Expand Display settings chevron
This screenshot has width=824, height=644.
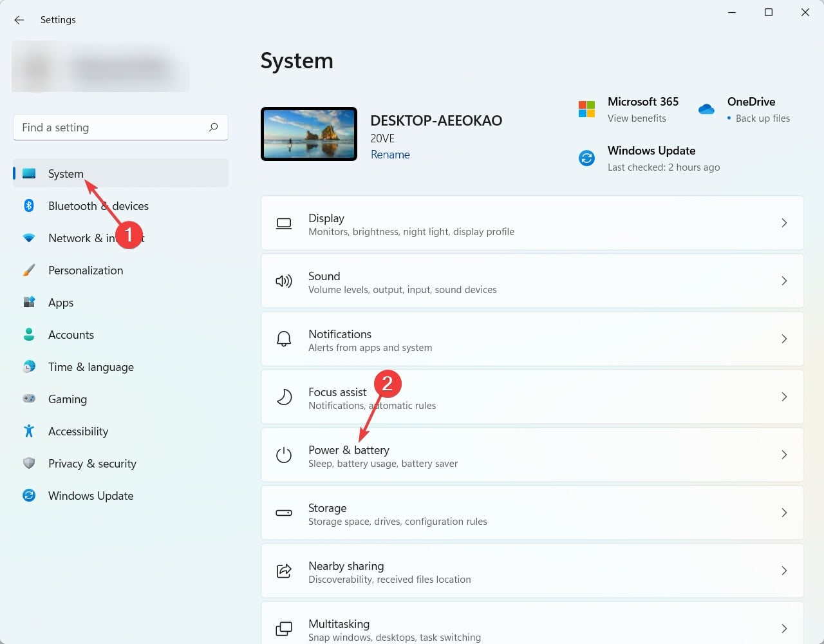[783, 223]
